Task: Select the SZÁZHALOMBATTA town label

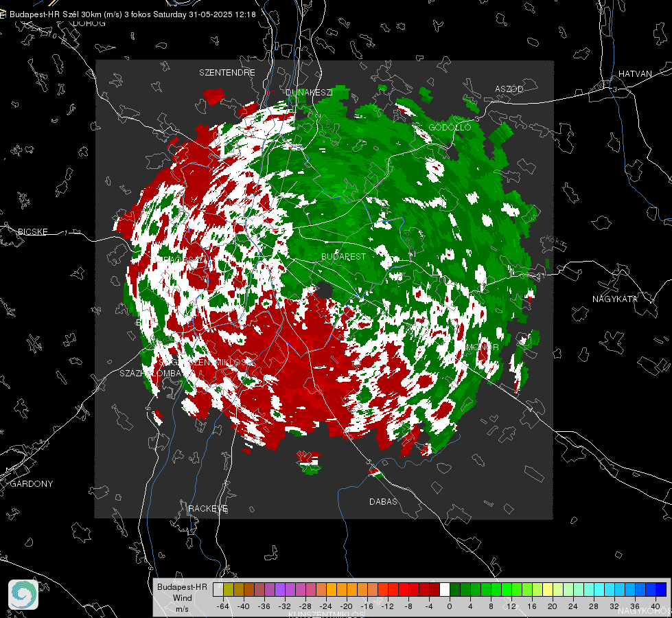Action: click(x=151, y=373)
